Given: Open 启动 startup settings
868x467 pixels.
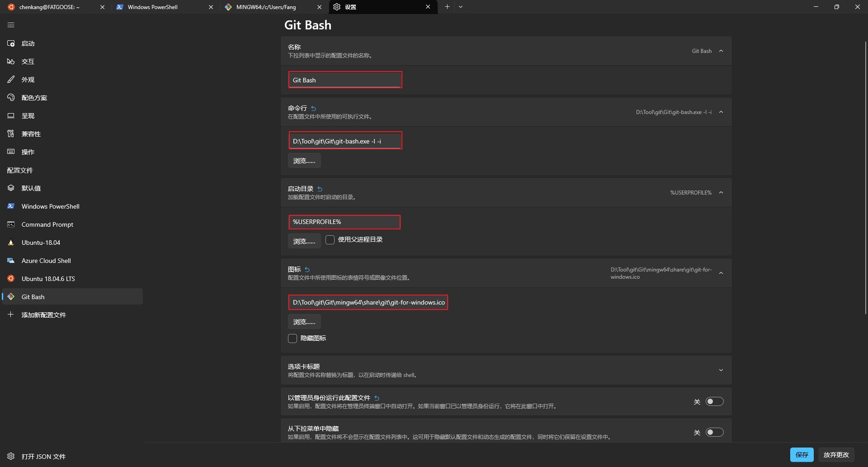Looking at the screenshot, I should click(x=72, y=43).
